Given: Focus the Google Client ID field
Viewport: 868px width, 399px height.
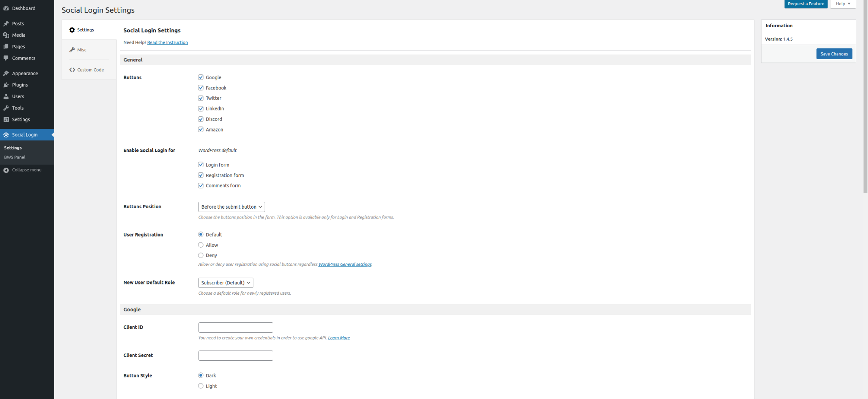Looking at the screenshot, I should tap(236, 327).
